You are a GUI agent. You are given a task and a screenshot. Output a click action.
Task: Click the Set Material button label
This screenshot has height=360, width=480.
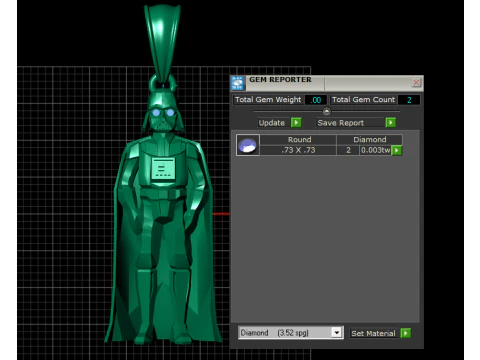pyautogui.click(x=373, y=333)
